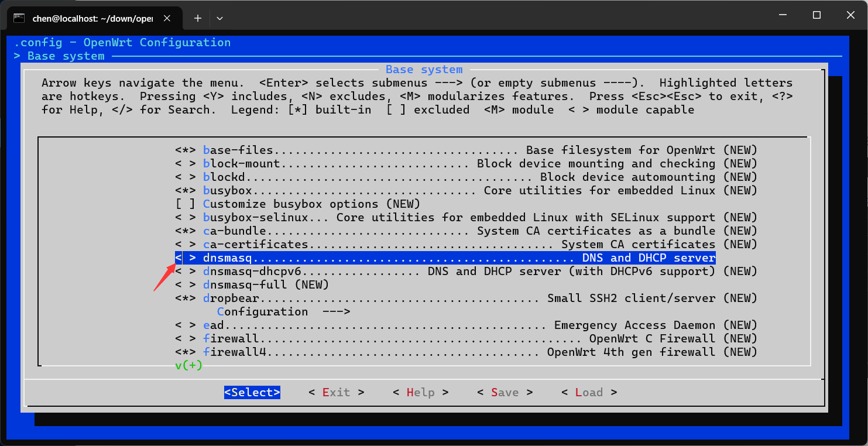The width and height of the screenshot is (868, 446).
Task: Select the ca-certificates entry text
Action: click(256, 245)
